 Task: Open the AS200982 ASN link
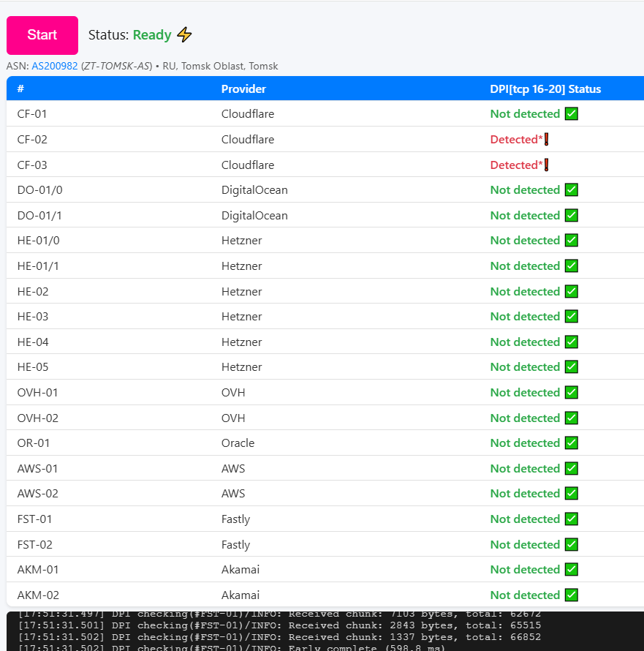click(55, 66)
